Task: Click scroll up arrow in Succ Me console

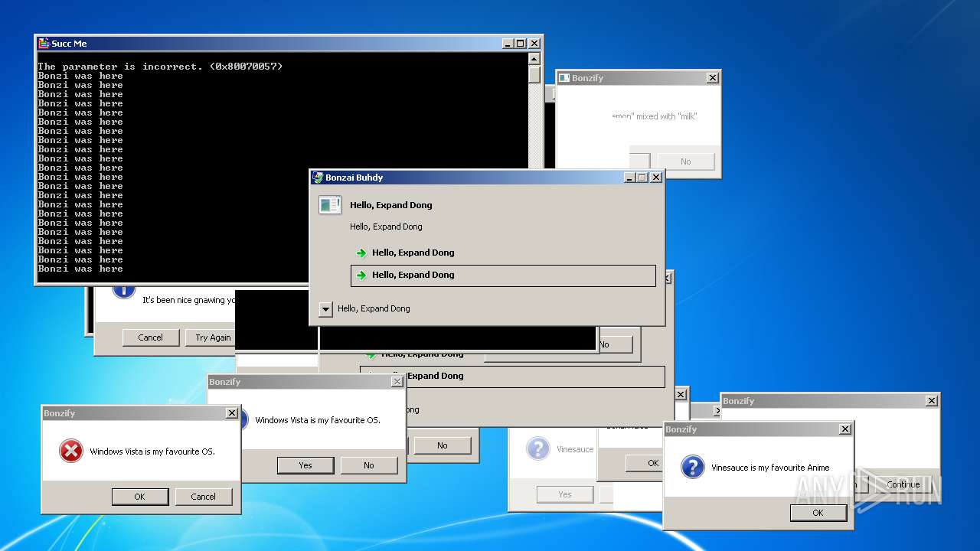Action: pos(534,59)
